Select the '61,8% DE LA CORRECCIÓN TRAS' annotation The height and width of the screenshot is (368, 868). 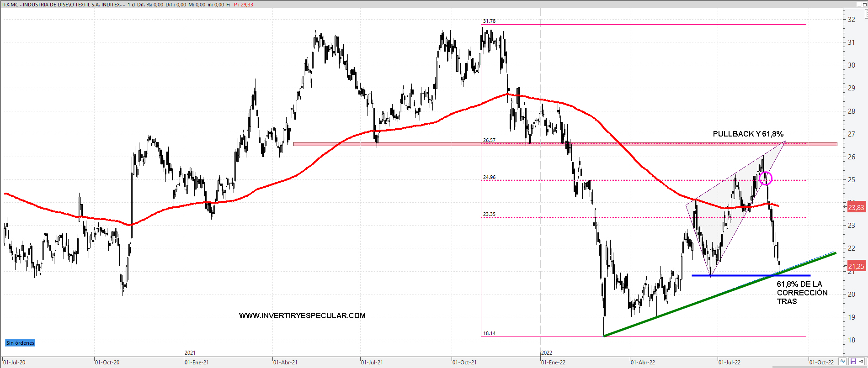coord(802,293)
